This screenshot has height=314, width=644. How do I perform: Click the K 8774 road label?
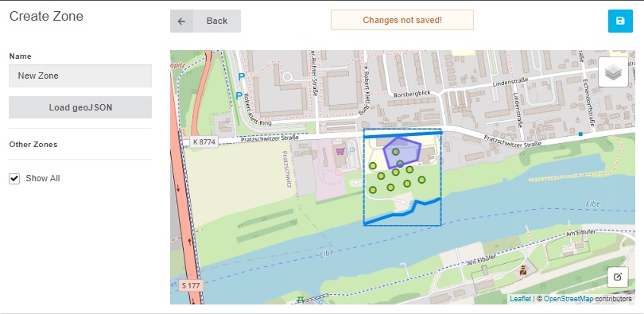(204, 142)
